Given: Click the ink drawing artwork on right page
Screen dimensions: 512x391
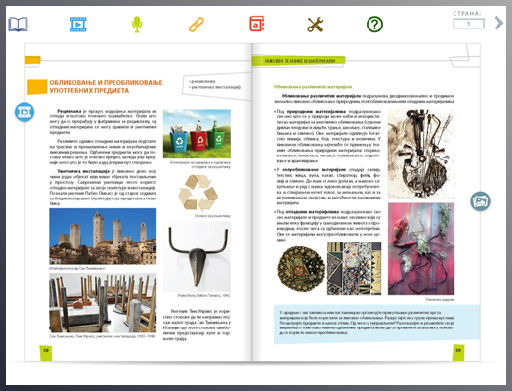Looking at the screenshot, I should 421,154.
